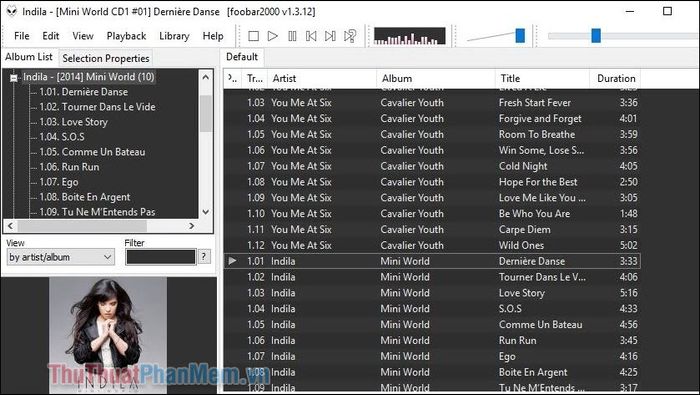
Task: Open the Edit menu
Action: [50, 36]
